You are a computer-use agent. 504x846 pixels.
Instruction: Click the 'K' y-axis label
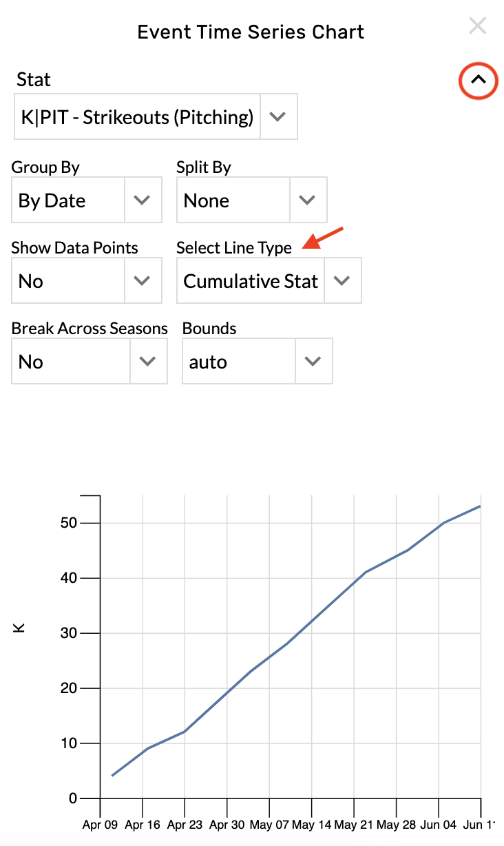tap(20, 628)
